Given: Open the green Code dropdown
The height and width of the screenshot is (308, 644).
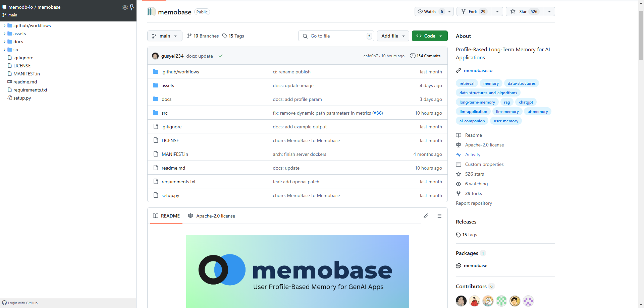Looking at the screenshot, I should pyautogui.click(x=429, y=36).
